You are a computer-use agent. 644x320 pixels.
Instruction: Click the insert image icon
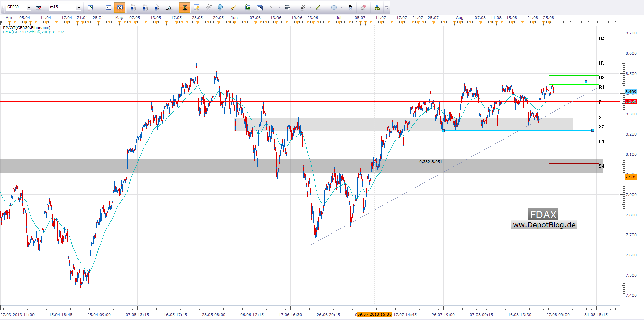click(x=248, y=7)
